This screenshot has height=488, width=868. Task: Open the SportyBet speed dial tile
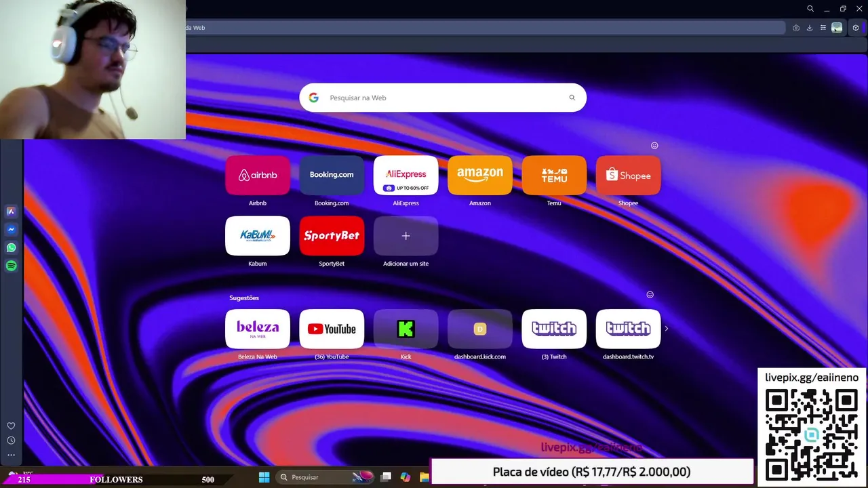coord(332,236)
